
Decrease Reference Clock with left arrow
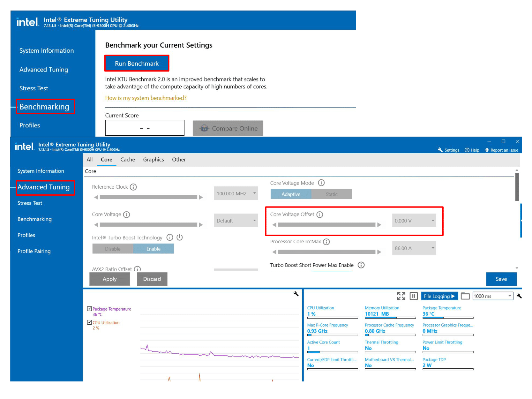[96, 197]
